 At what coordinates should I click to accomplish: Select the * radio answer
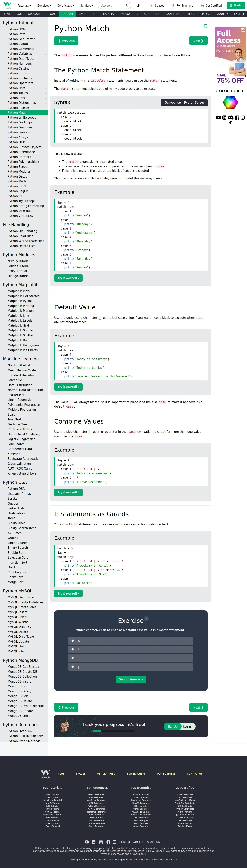[x=72, y=649]
